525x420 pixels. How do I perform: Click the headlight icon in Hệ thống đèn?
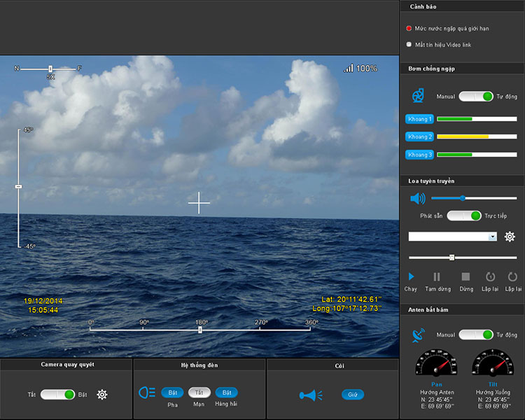click(x=147, y=393)
